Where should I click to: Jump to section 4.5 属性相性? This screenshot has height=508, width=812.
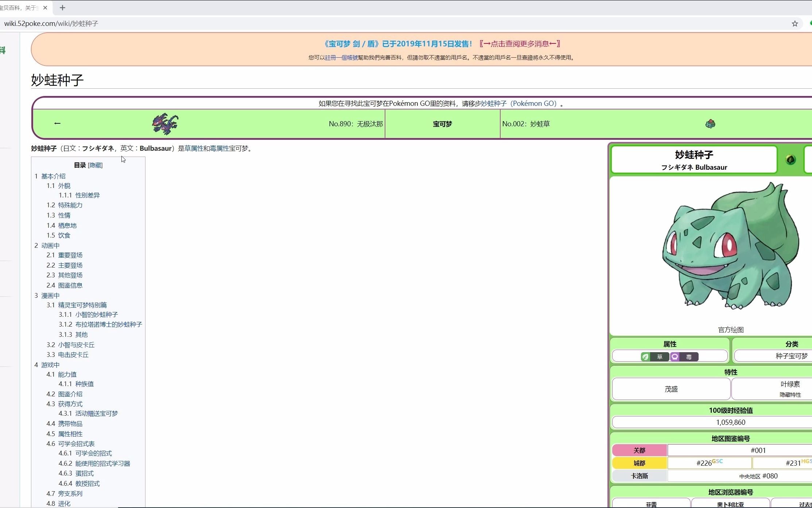click(70, 434)
